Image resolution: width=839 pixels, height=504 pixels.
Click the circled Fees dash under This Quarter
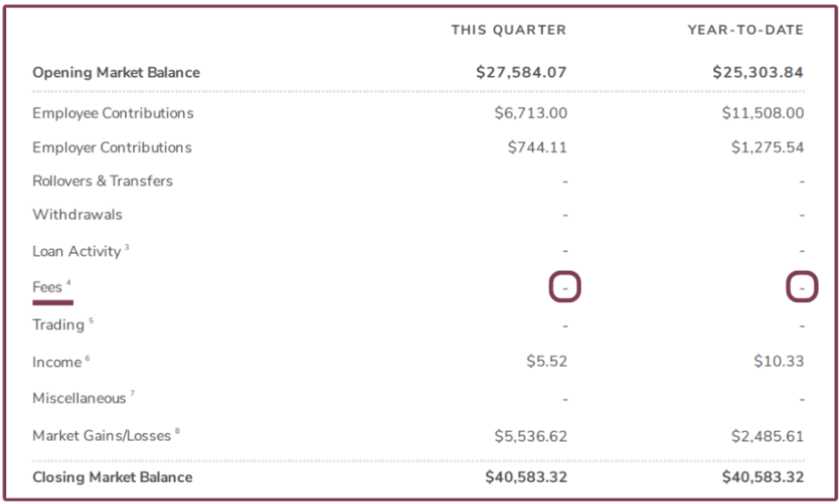pos(564,289)
